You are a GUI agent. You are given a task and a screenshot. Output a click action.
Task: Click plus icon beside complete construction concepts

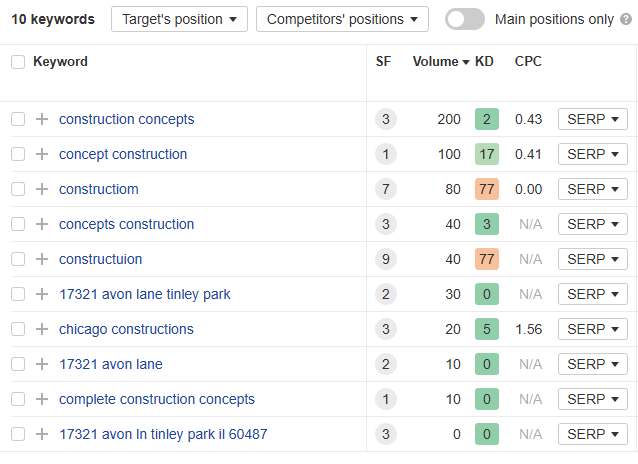pyautogui.click(x=42, y=399)
